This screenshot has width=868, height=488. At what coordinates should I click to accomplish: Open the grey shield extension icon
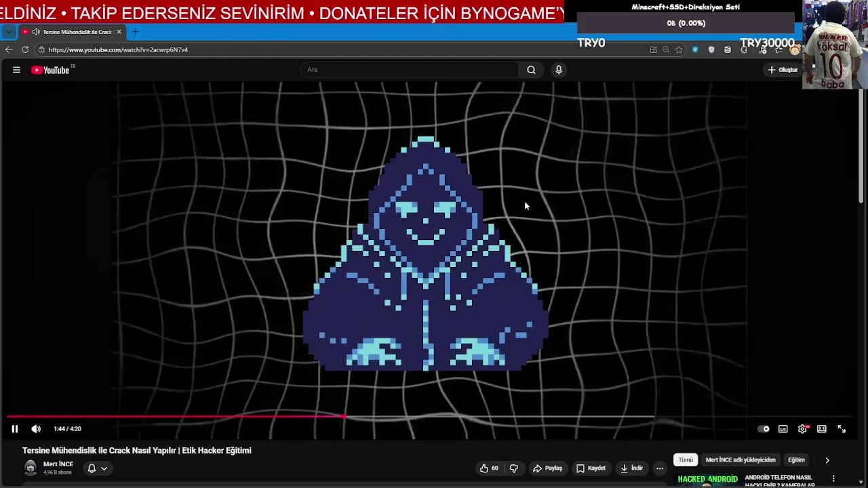[x=711, y=49]
